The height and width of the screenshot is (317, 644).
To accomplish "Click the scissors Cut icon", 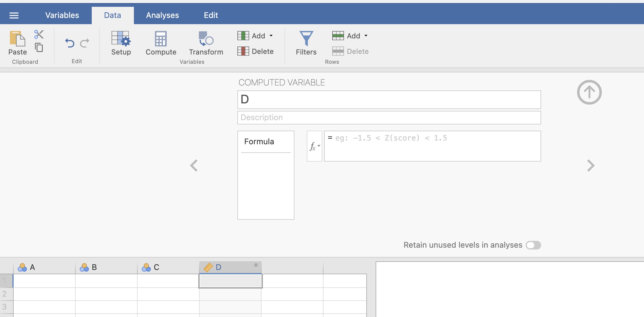I will [39, 34].
